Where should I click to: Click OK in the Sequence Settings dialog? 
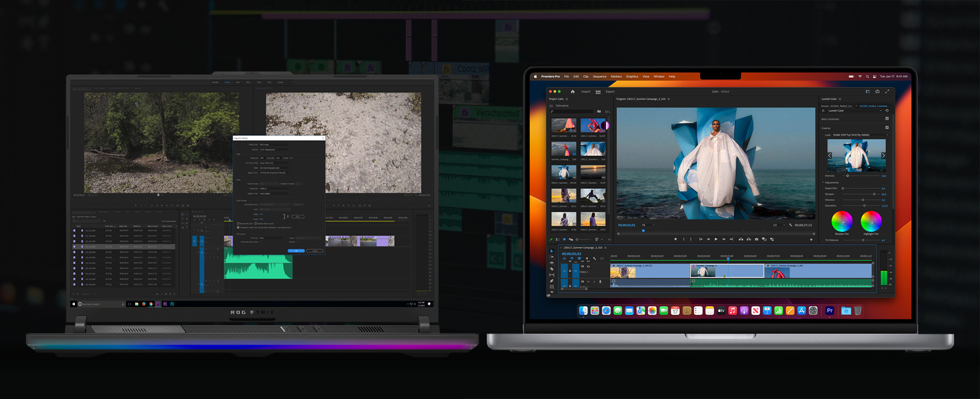pos(296,251)
